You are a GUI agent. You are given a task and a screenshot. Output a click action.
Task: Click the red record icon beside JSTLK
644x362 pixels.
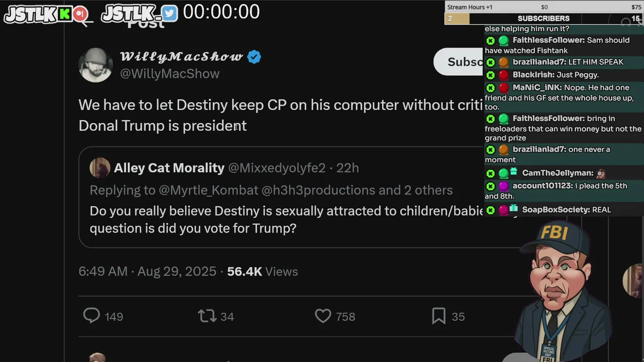pyautogui.click(x=80, y=14)
